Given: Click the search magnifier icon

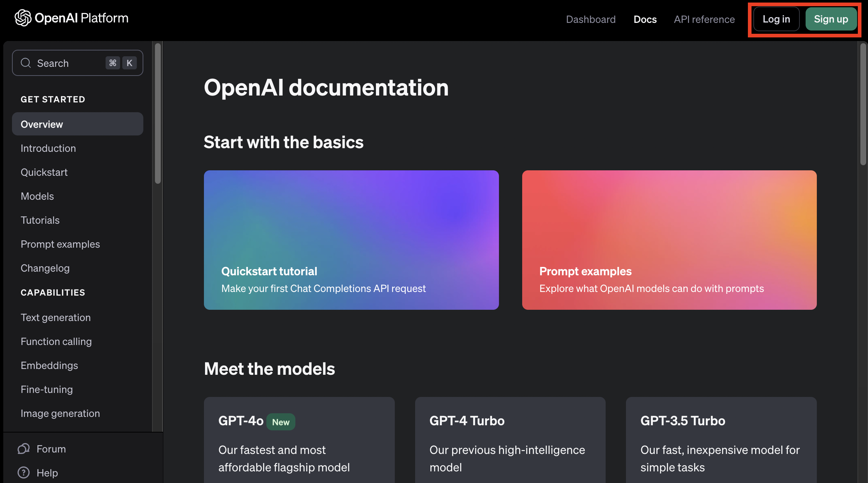Looking at the screenshot, I should 26,63.
